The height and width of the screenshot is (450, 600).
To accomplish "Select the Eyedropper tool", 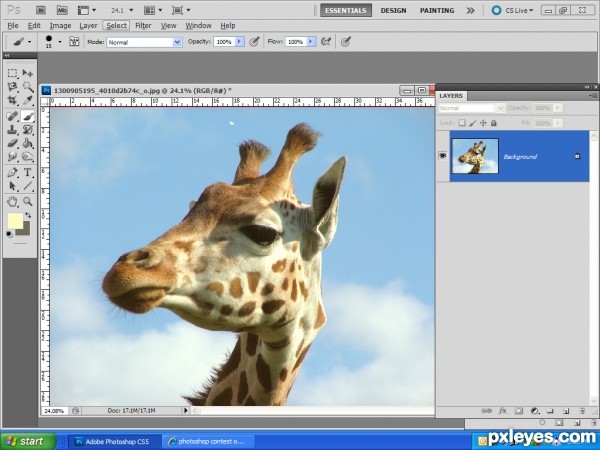I will 28,101.
